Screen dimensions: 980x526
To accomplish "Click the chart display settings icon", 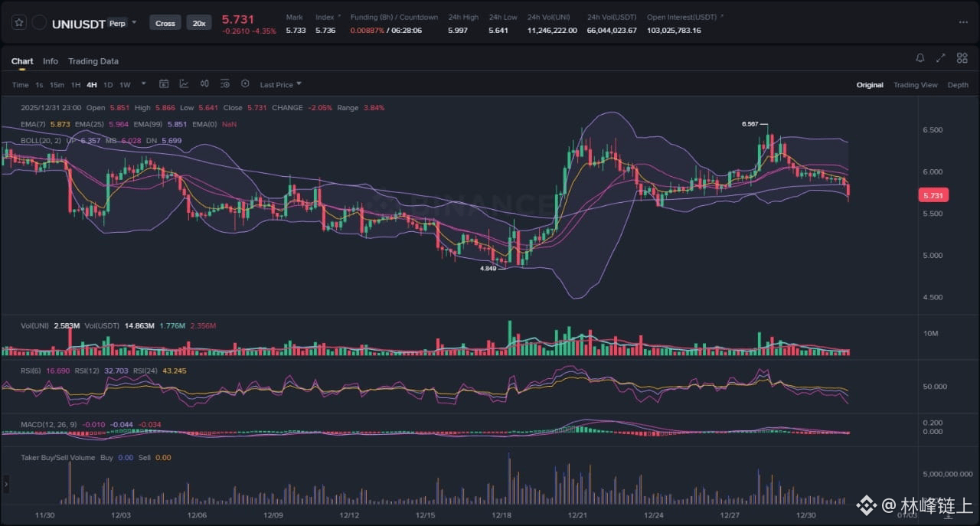I will coord(225,84).
